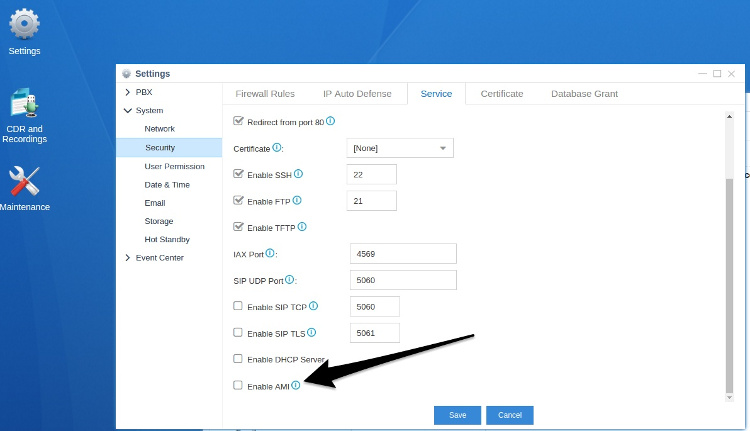Click info icon next to IAX Port
Screen dimensions: 750x431
click(x=270, y=253)
